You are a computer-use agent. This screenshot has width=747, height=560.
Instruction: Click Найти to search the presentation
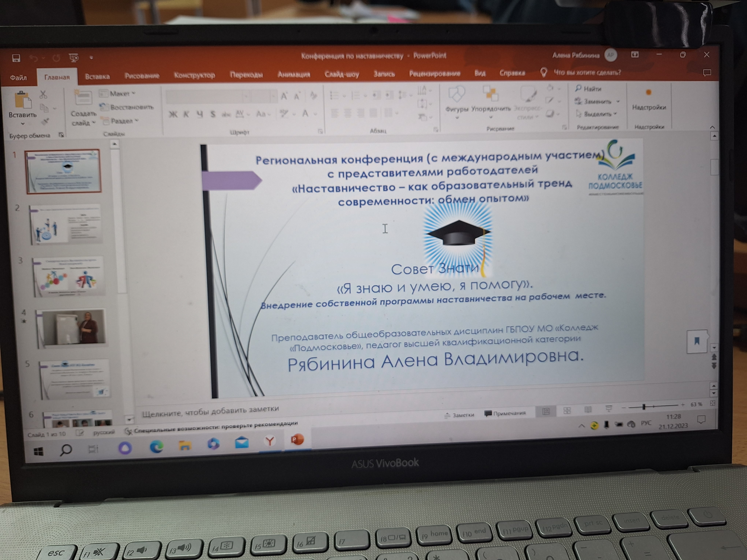(x=588, y=88)
